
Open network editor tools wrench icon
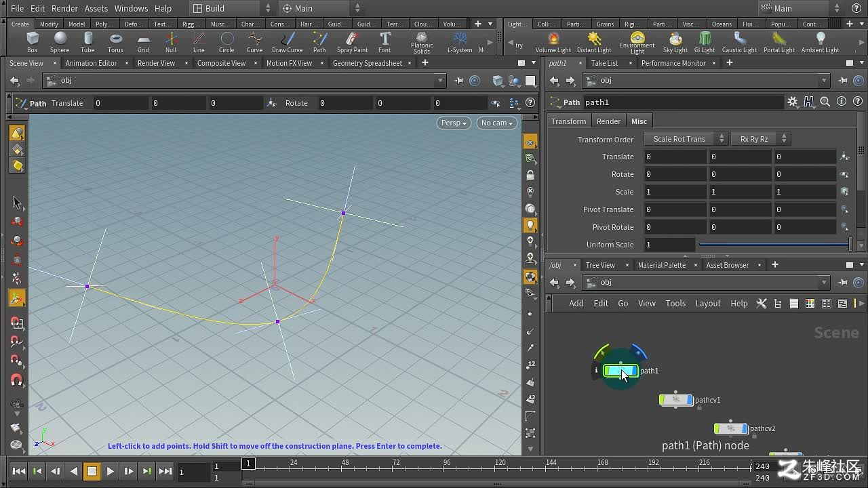762,304
